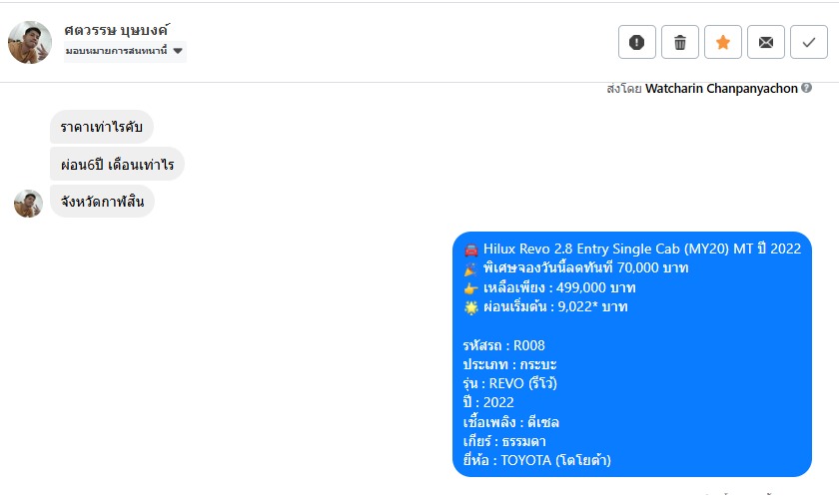
Task: Click gear line ธรรมดา
Action: [x=504, y=441]
